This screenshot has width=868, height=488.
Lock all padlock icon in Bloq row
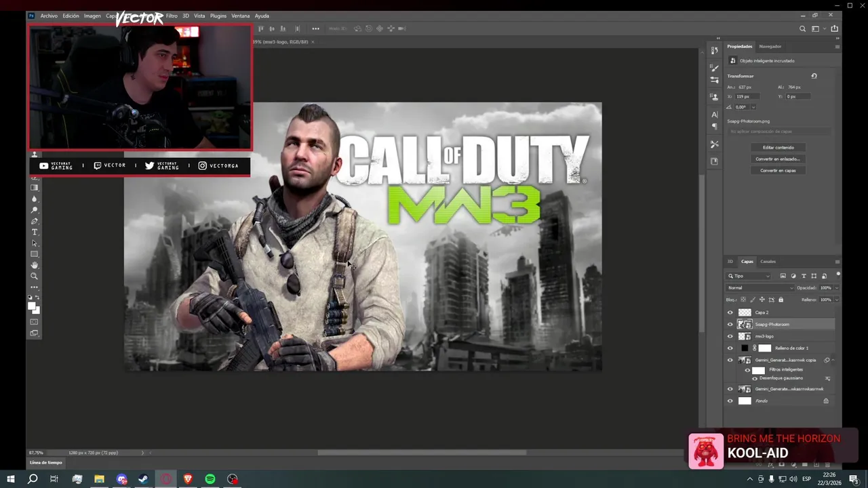(781, 300)
